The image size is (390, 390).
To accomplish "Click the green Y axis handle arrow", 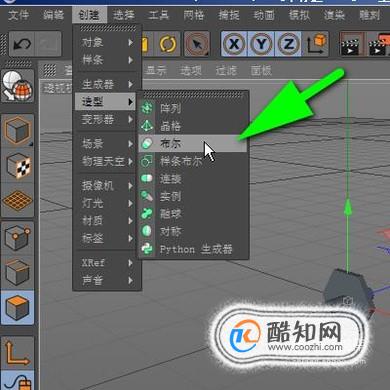I will click(x=347, y=207).
